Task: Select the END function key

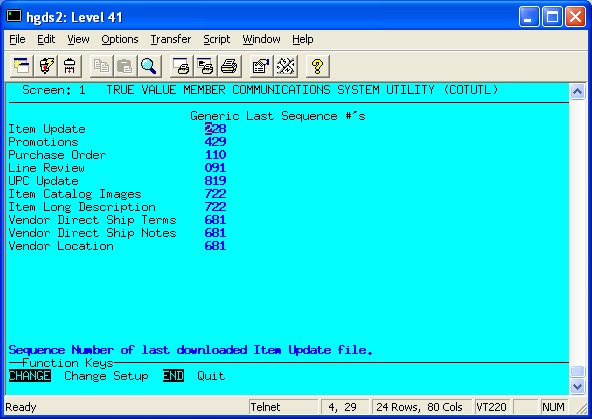Action: pos(173,376)
